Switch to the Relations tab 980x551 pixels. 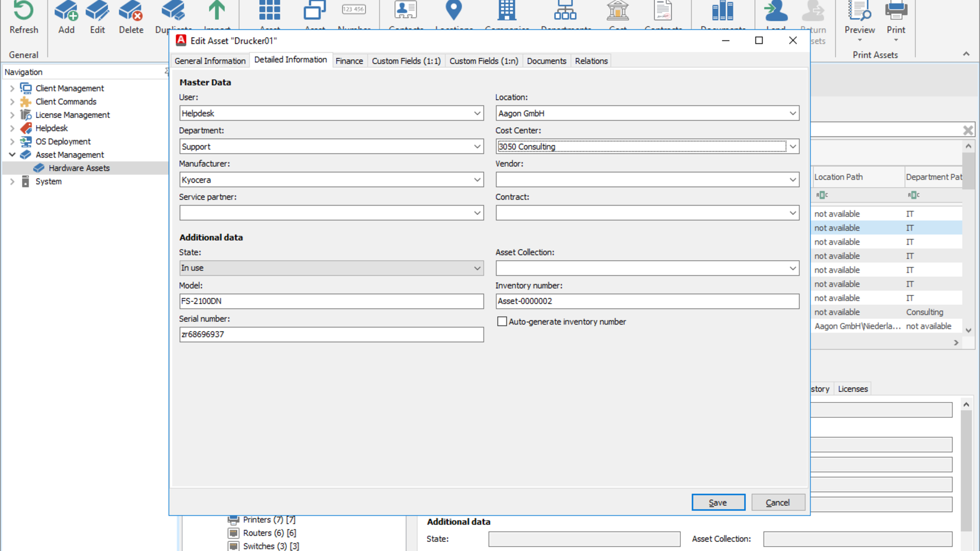click(590, 61)
